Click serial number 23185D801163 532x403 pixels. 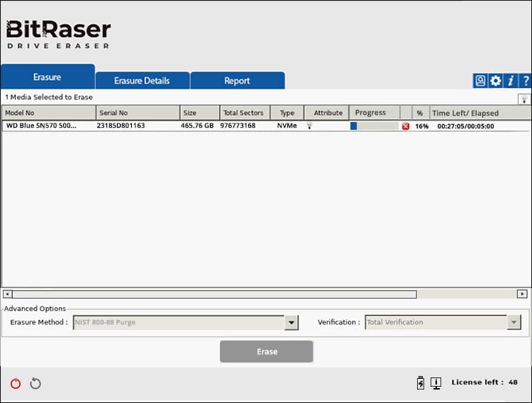point(121,126)
